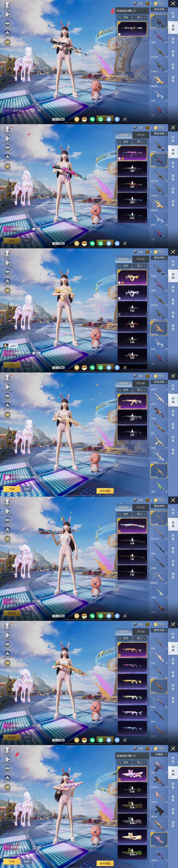
Task: Toggle the eye visibility icon on the ACE32 screen
Action: tap(7, 396)
